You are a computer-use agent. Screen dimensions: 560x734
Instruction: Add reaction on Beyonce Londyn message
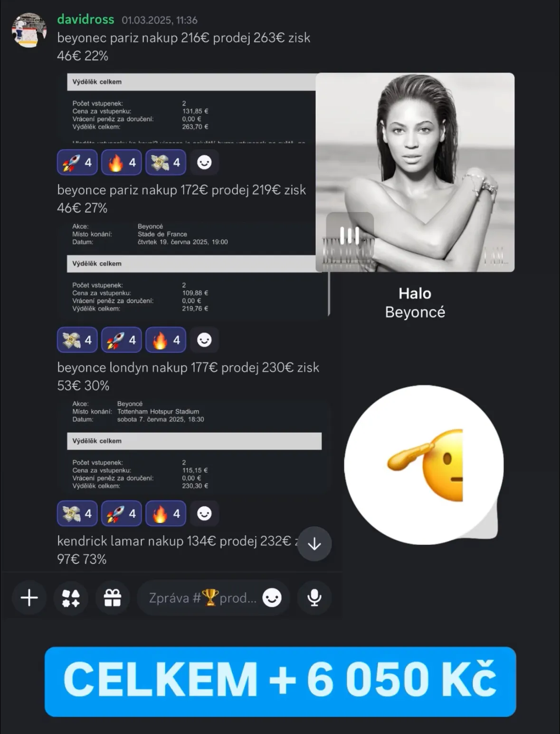click(204, 513)
